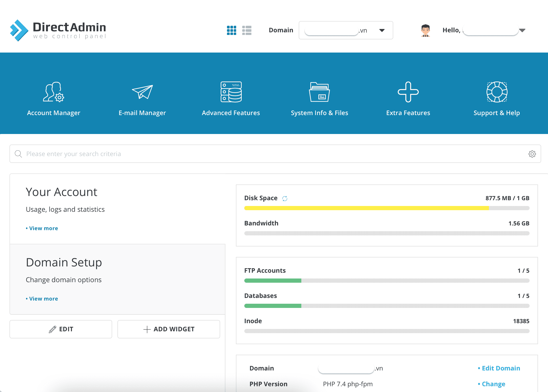Switch dashboard to list view layout
Image resolution: width=548 pixels, height=392 pixels.
pyautogui.click(x=247, y=30)
